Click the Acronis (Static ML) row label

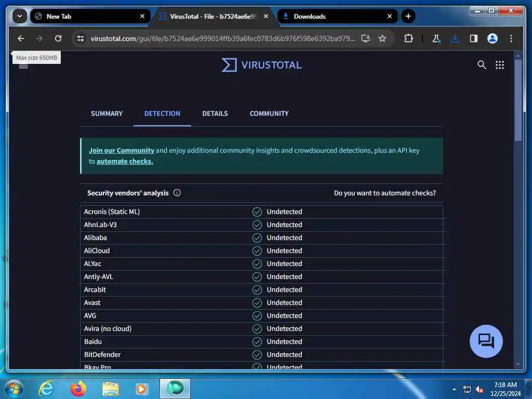(112, 212)
